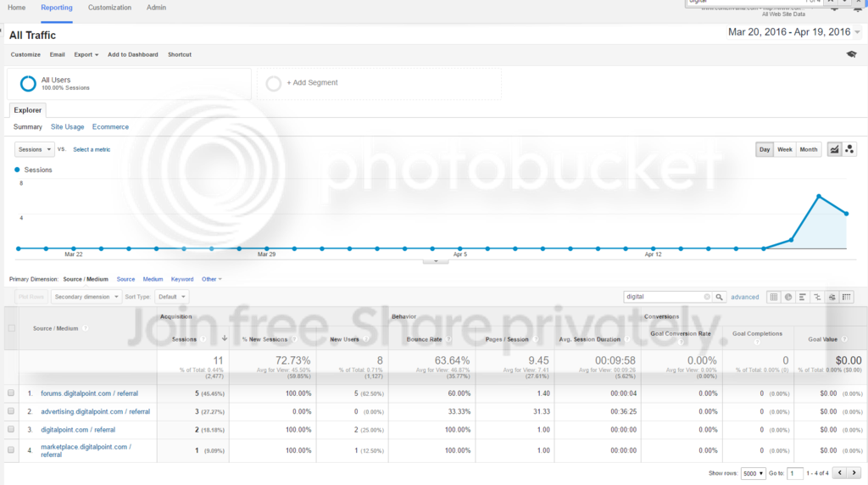Click the Customize button

[25, 55]
